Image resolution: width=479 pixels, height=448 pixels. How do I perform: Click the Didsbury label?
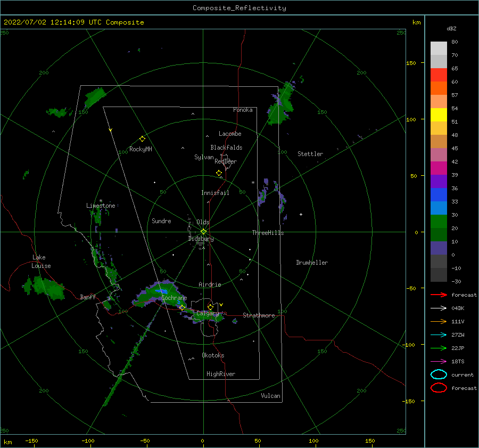coord(201,239)
